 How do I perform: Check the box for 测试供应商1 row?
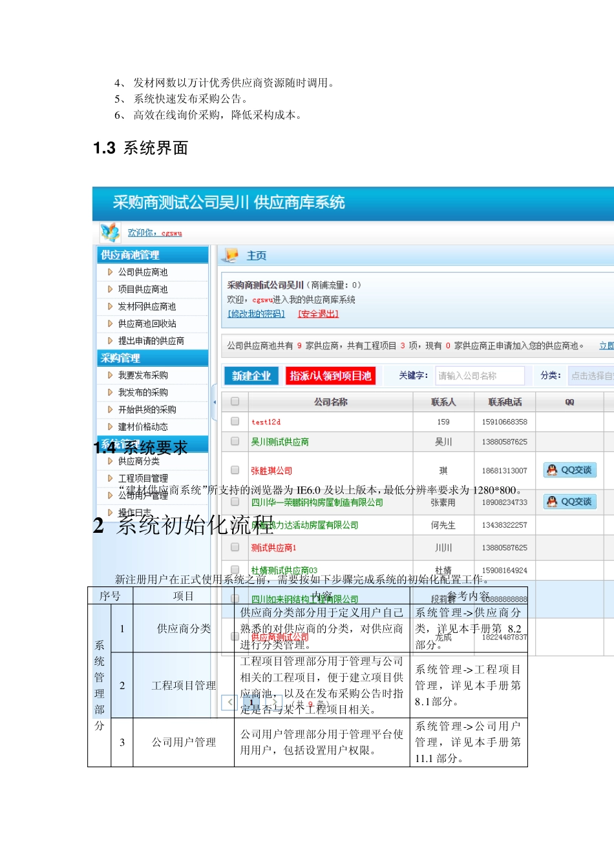[x=235, y=548]
